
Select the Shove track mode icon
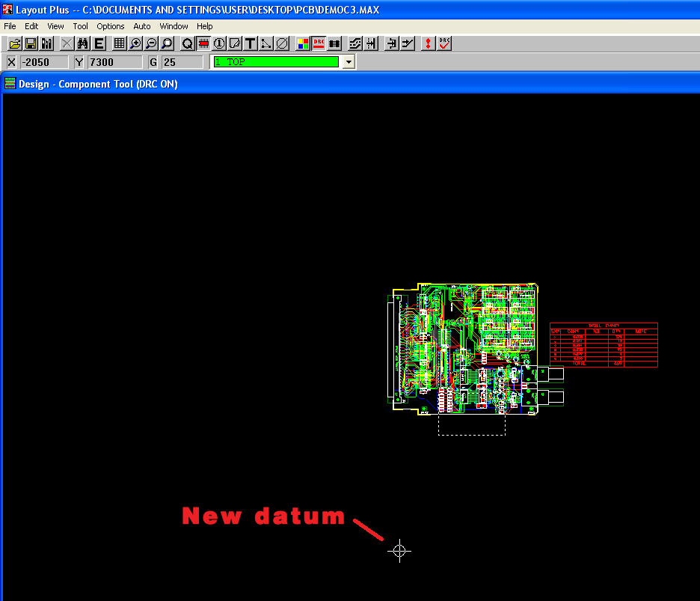tap(371, 44)
